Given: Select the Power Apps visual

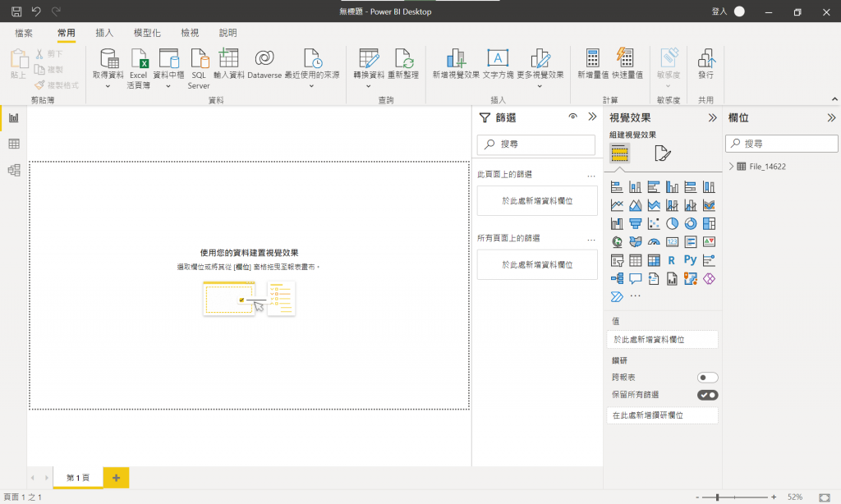Looking at the screenshot, I should (709, 279).
